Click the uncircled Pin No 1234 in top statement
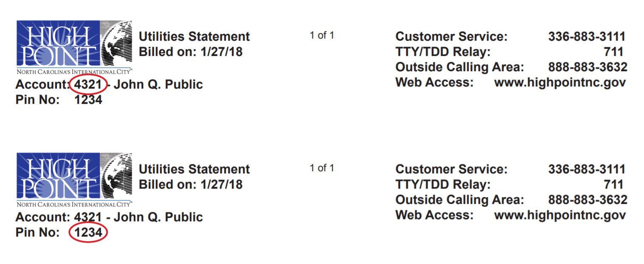644x264 pixels. point(88,100)
